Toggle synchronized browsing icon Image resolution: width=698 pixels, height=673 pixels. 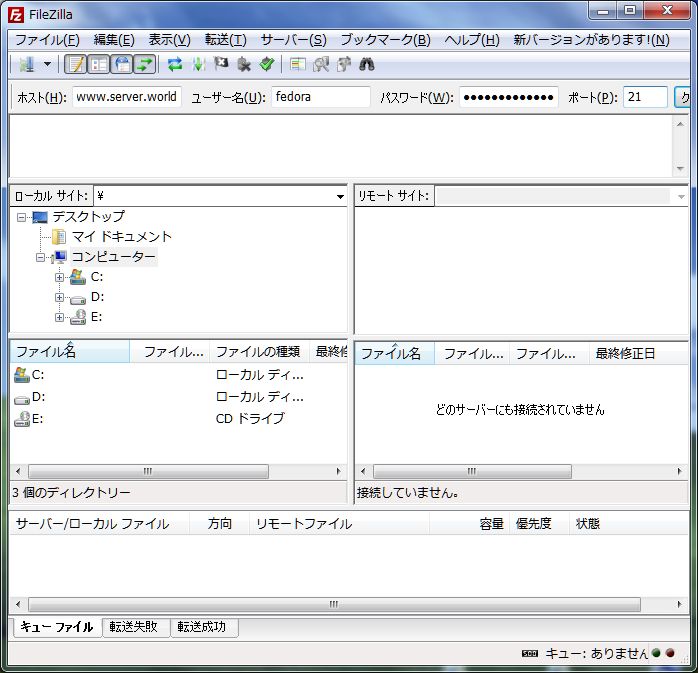[x=344, y=65]
